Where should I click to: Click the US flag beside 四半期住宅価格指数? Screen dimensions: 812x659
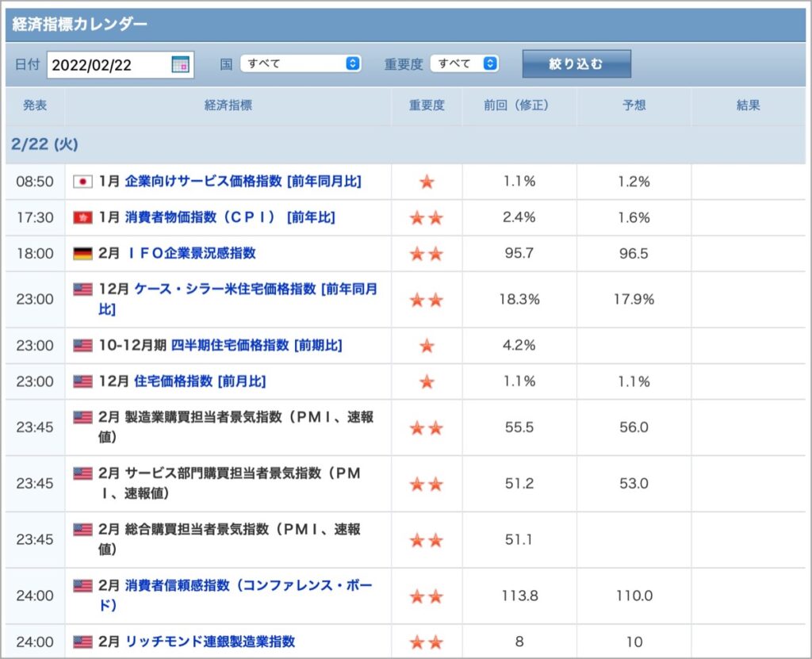pos(82,346)
